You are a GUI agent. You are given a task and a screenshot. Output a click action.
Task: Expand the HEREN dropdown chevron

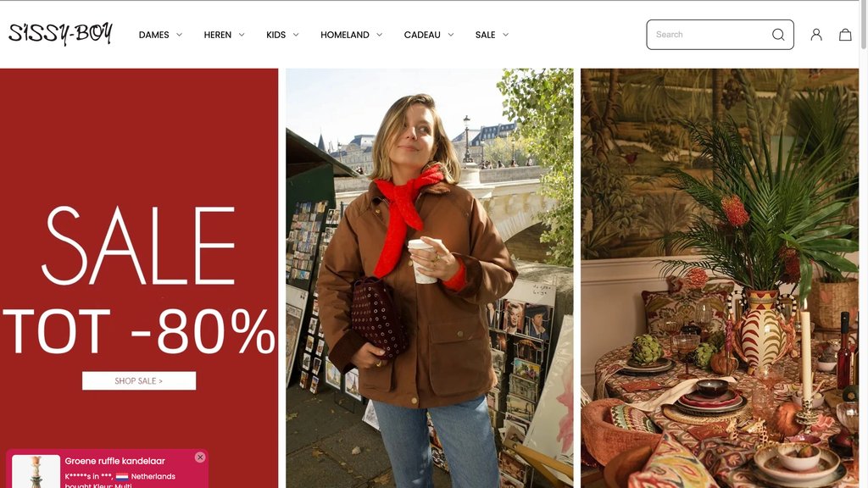point(242,34)
